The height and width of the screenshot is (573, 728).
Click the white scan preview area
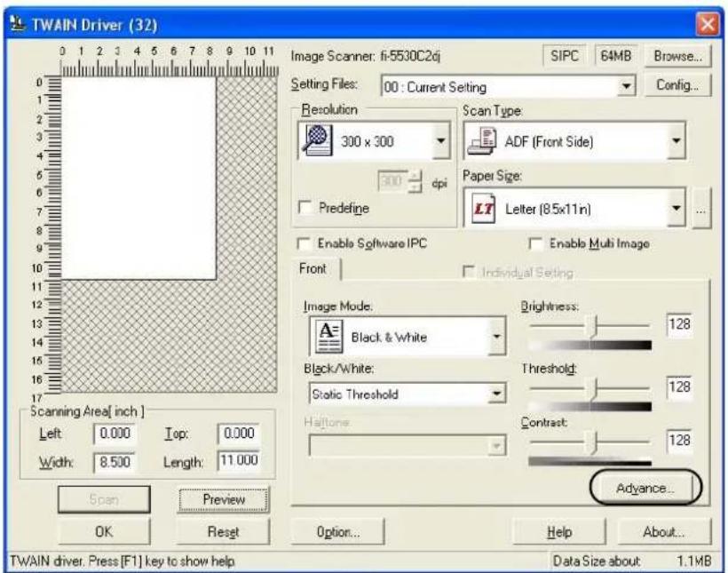pos(139,179)
